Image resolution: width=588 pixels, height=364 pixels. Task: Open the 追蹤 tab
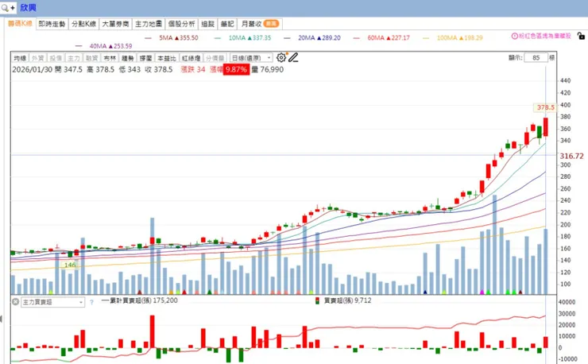click(207, 24)
